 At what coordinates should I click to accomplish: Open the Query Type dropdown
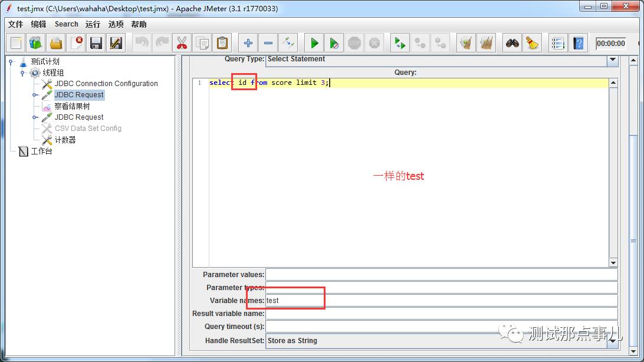click(613, 60)
